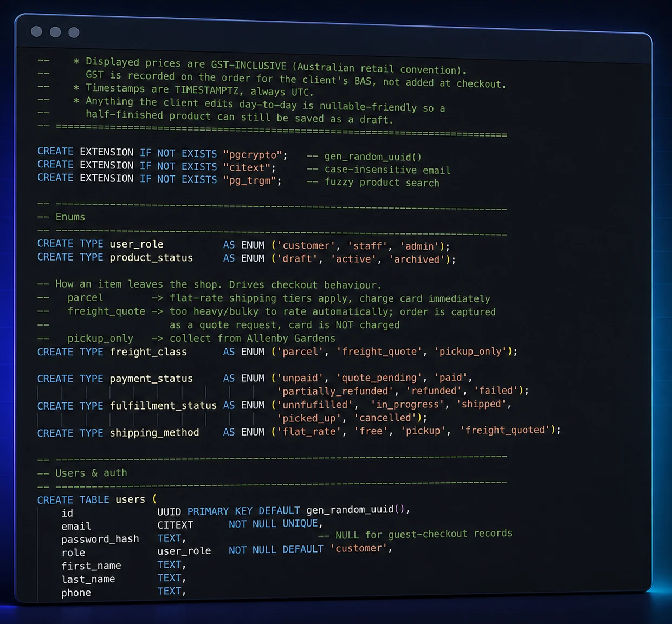
Task: Click the comment "fuzzy product search"
Action: coord(382,183)
